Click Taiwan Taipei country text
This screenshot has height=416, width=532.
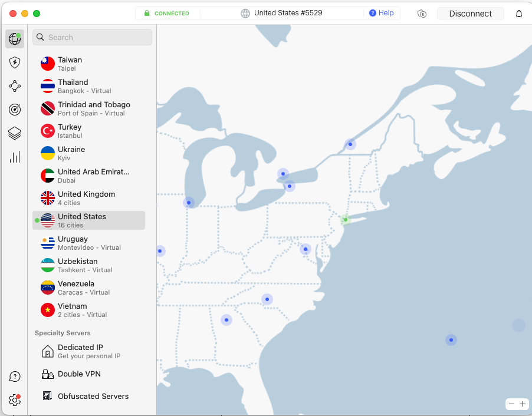click(x=70, y=64)
